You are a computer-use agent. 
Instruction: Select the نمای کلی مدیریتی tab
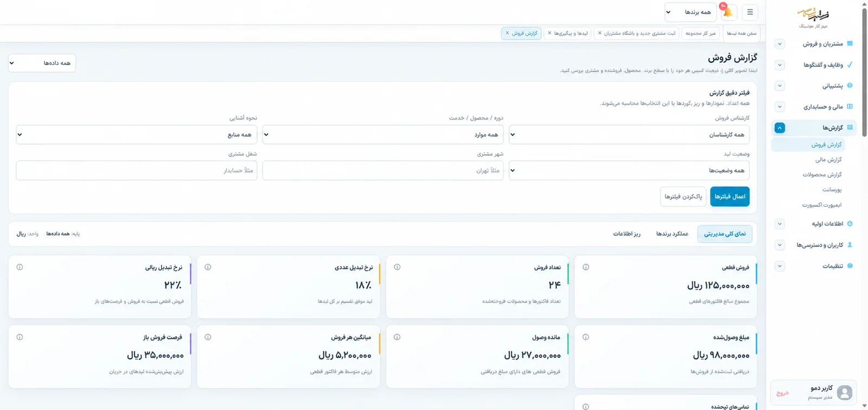pyautogui.click(x=725, y=234)
